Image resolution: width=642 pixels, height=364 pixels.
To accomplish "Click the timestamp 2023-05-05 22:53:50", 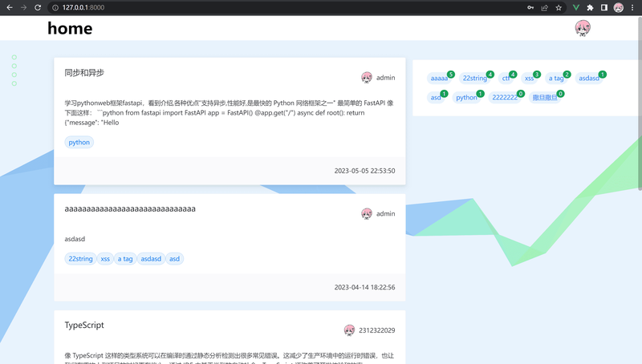I will pos(364,171).
